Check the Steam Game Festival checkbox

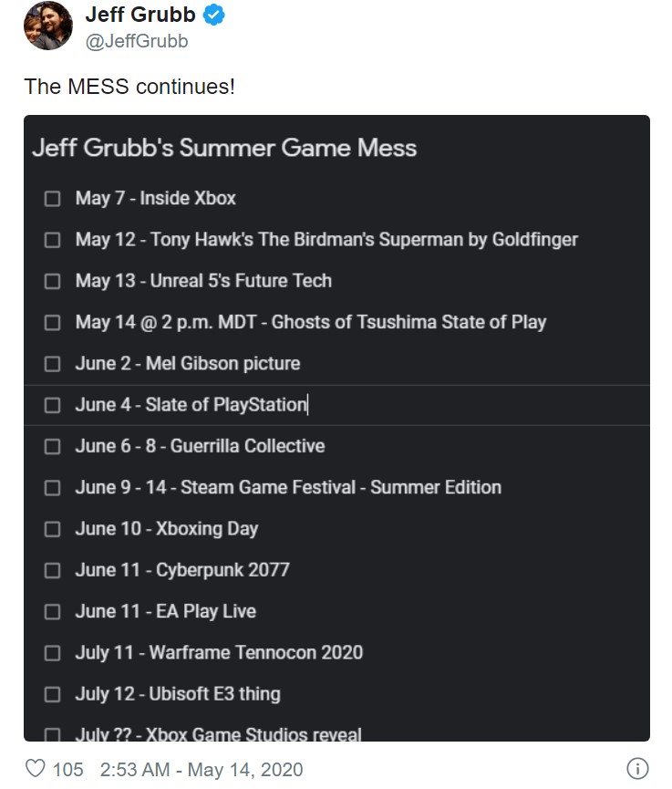coord(53,487)
